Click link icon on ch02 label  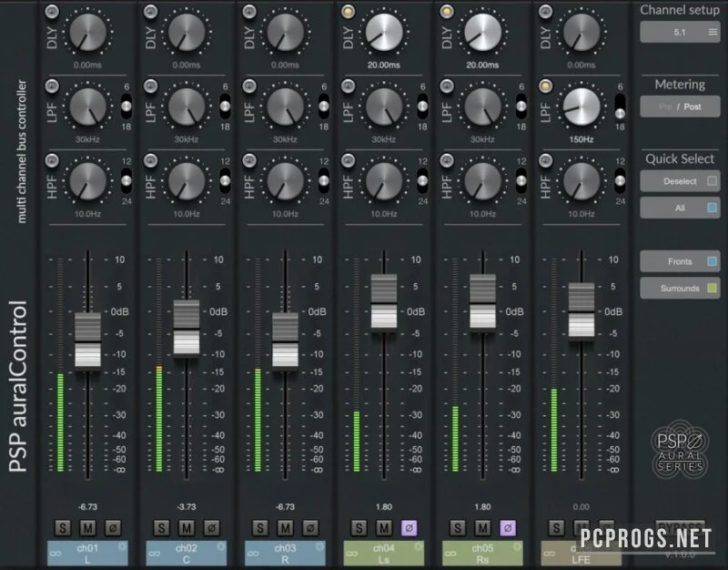[155, 554]
